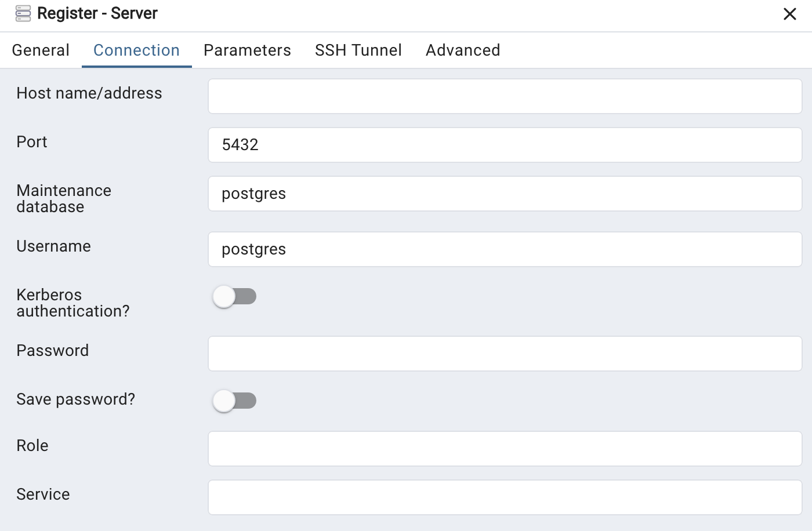Stay on the Connection tab
812x531 pixels.
pos(136,50)
